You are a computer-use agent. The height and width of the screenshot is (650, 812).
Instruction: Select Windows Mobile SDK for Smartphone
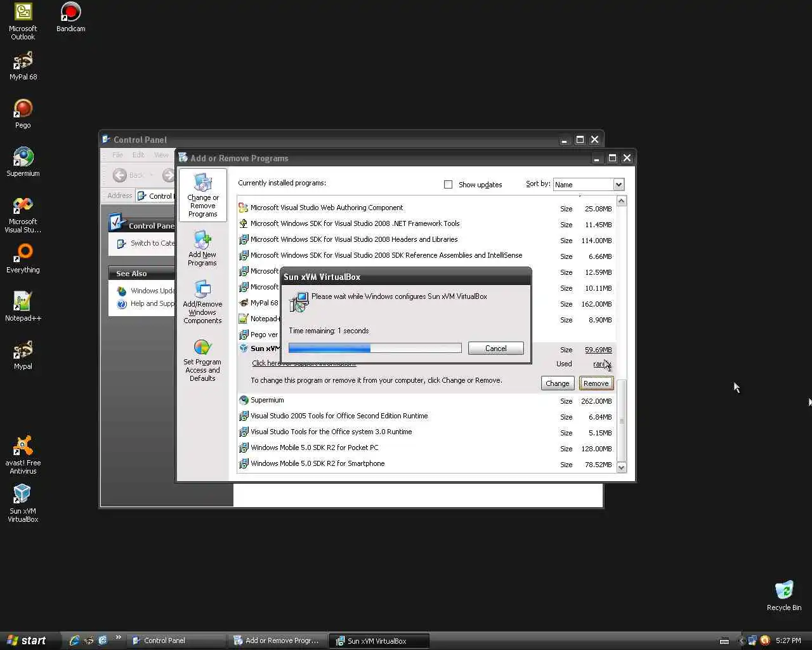coord(426,463)
